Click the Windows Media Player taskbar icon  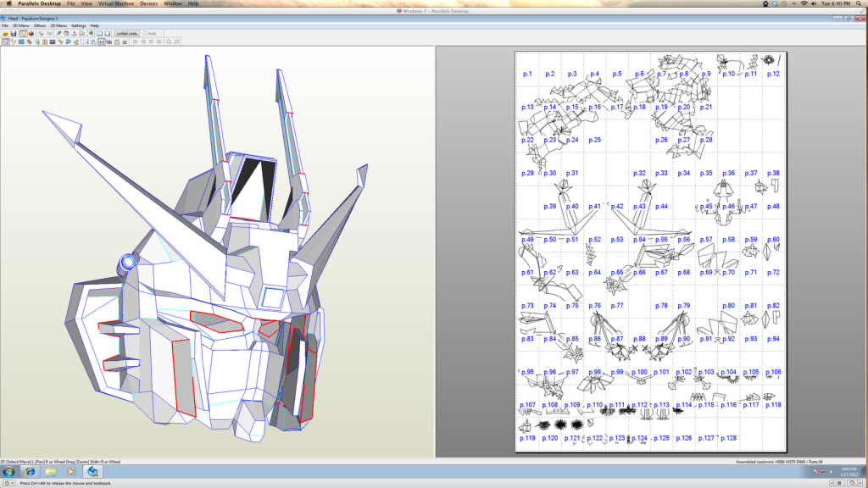(71, 470)
